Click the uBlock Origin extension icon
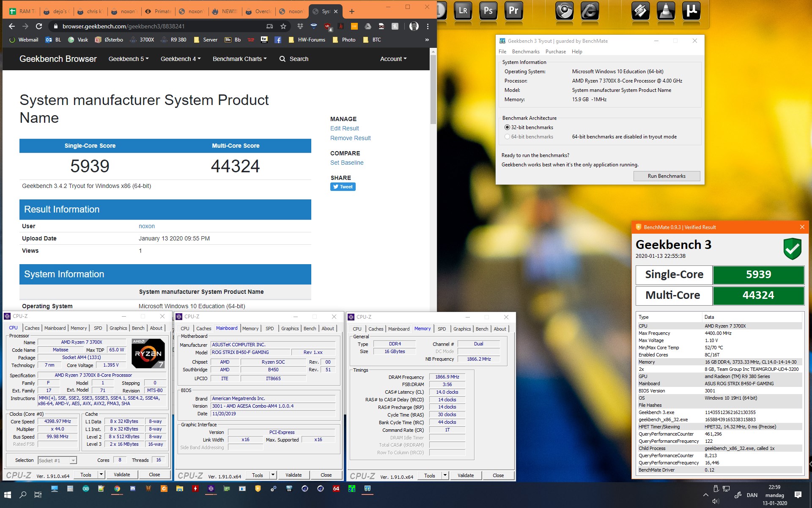The image size is (812, 508). 327,26
